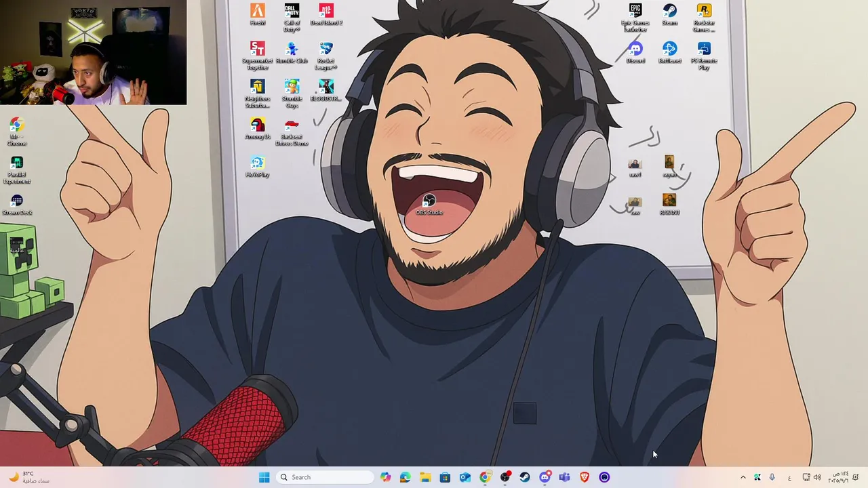Select the Discord desktop shortcut
868x488 pixels.
coord(635,53)
